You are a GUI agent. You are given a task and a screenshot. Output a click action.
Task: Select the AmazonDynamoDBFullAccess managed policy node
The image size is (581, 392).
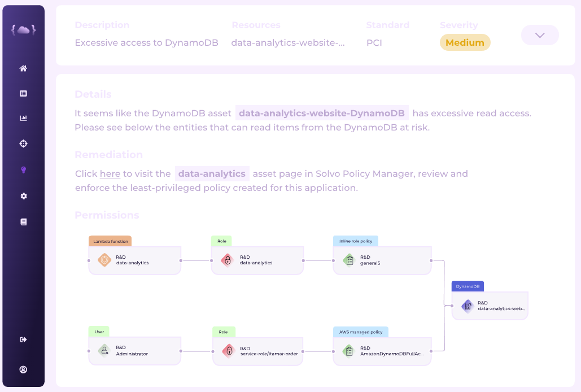(382, 351)
